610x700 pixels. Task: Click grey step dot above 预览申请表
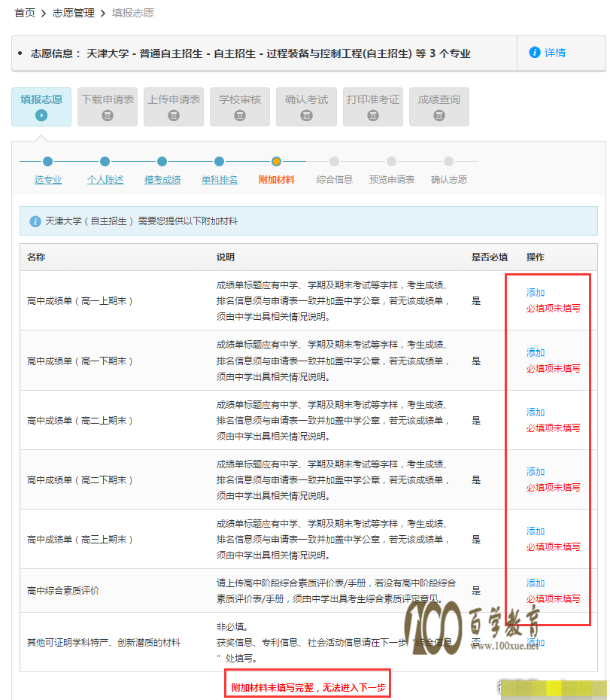(391, 162)
